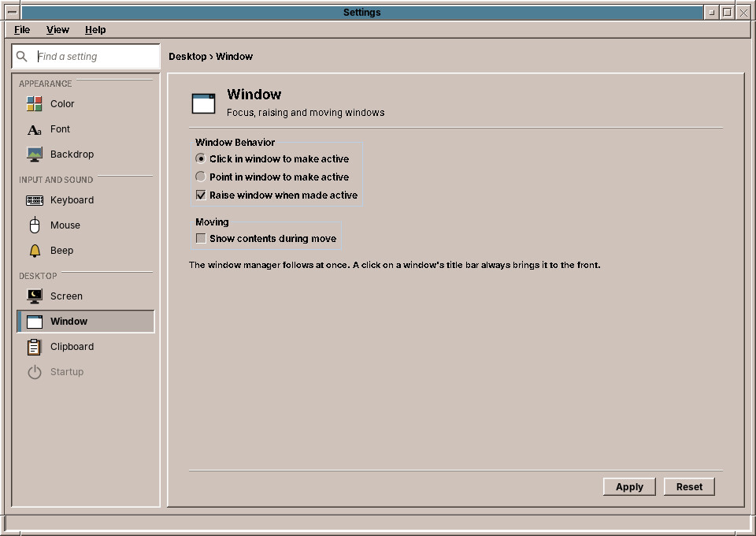The height and width of the screenshot is (536, 756).
Task: Click the Font label in sidebar
Action: pos(61,128)
